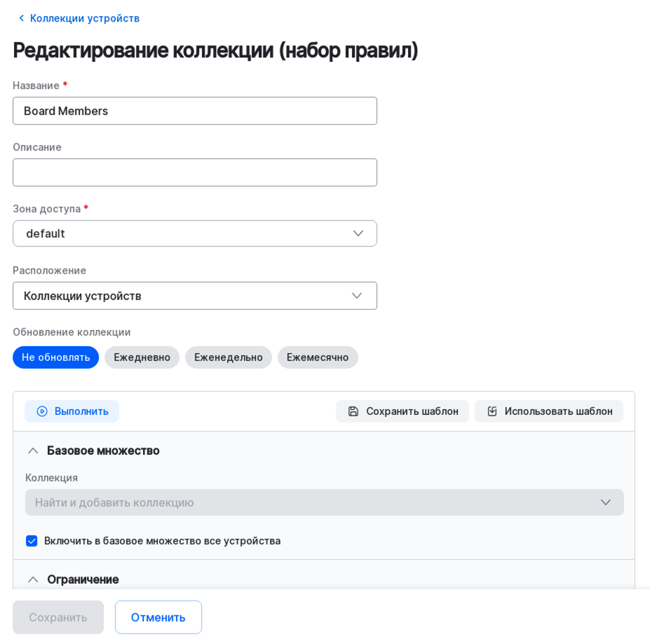Screen dimensions: 650x644
Task: Choose Ежемесячно collection update
Action: point(317,357)
